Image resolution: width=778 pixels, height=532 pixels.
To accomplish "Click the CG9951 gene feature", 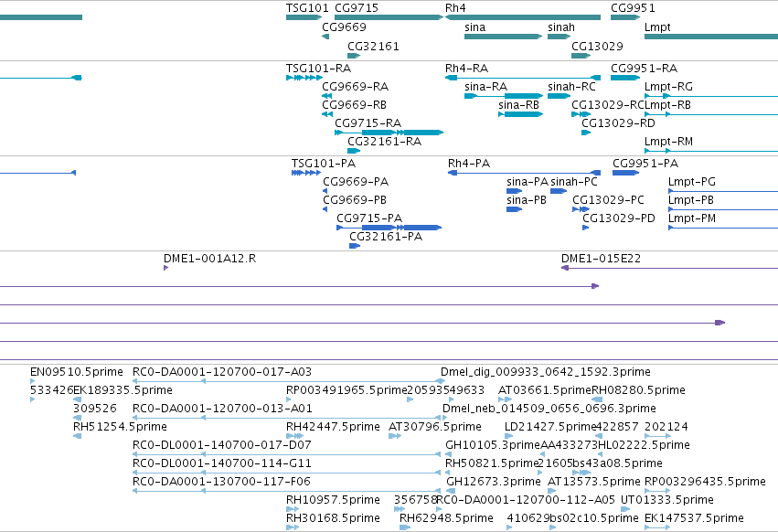I will point(625,17).
